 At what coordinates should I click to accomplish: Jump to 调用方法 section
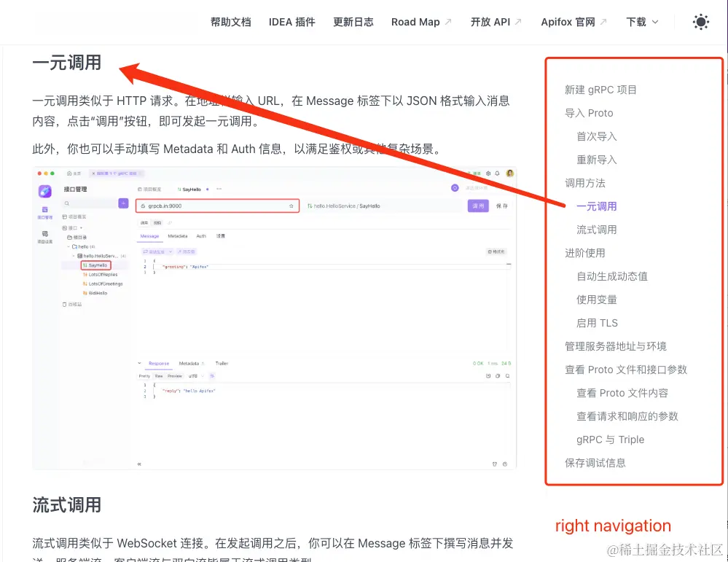click(x=585, y=183)
